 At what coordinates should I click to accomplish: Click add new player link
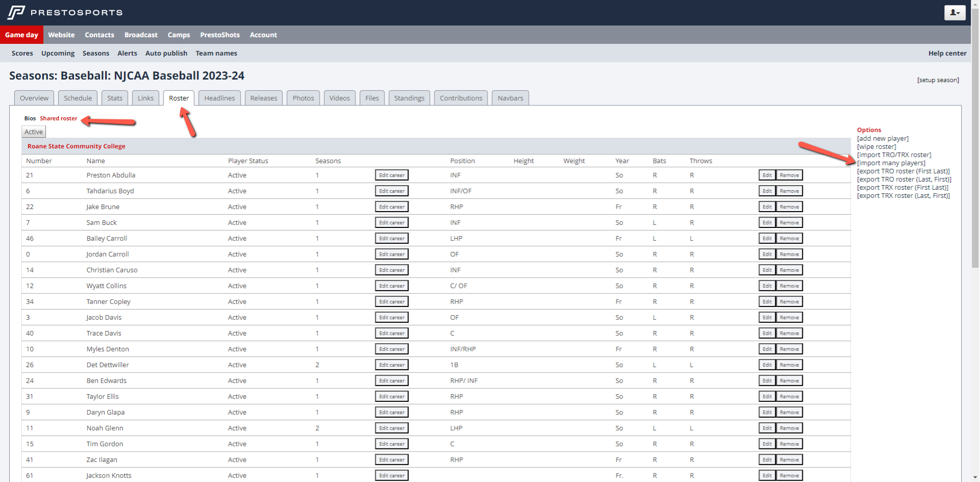point(883,139)
